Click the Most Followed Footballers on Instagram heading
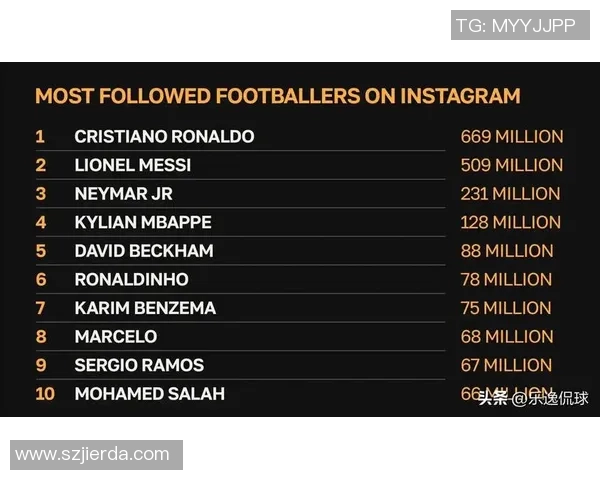Viewport: 600px width, 480px height. tap(277, 96)
